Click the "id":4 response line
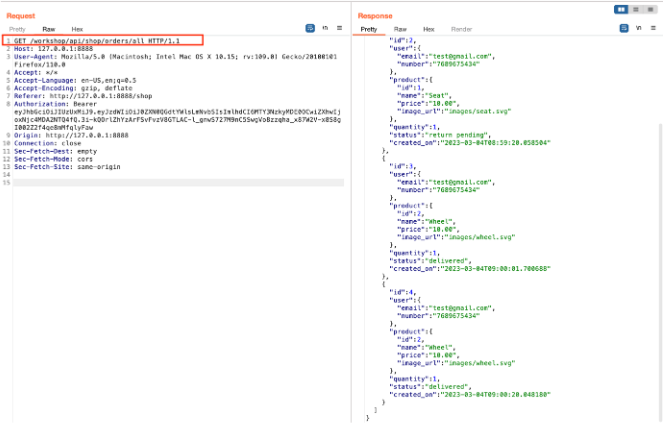 [403, 292]
